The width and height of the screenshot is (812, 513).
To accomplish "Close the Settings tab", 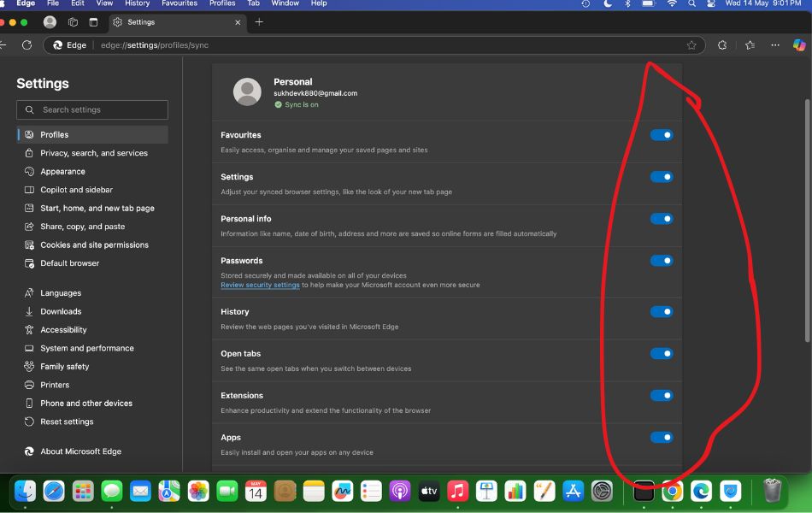I will [x=238, y=22].
